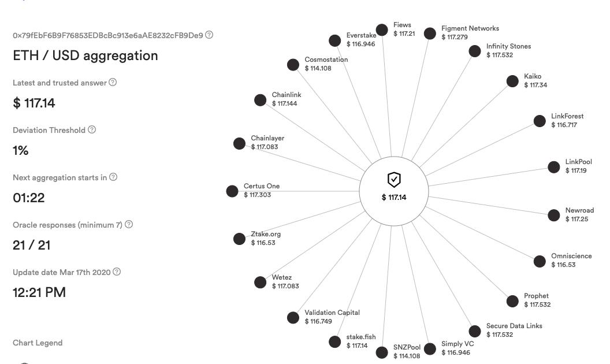610x364 pixels.
Task: Click help icon beside Latest and trusted answer
Action: tap(113, 82)
